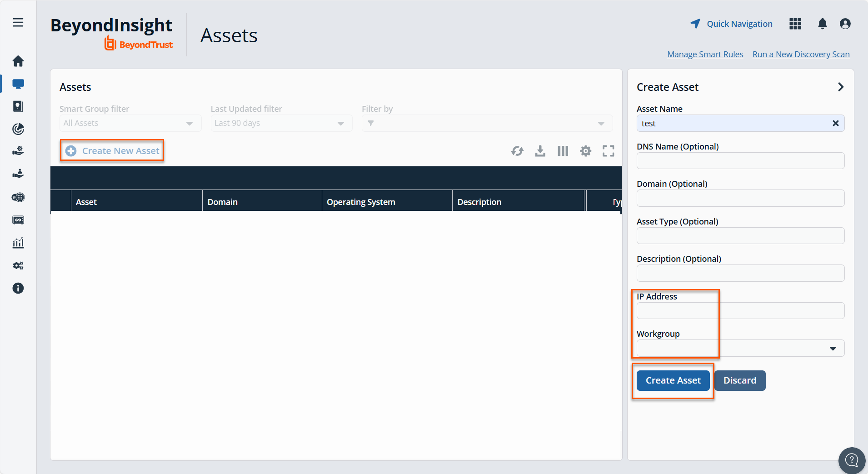Refresh the assets grid
868x474 pixels.
coord(517,151)
